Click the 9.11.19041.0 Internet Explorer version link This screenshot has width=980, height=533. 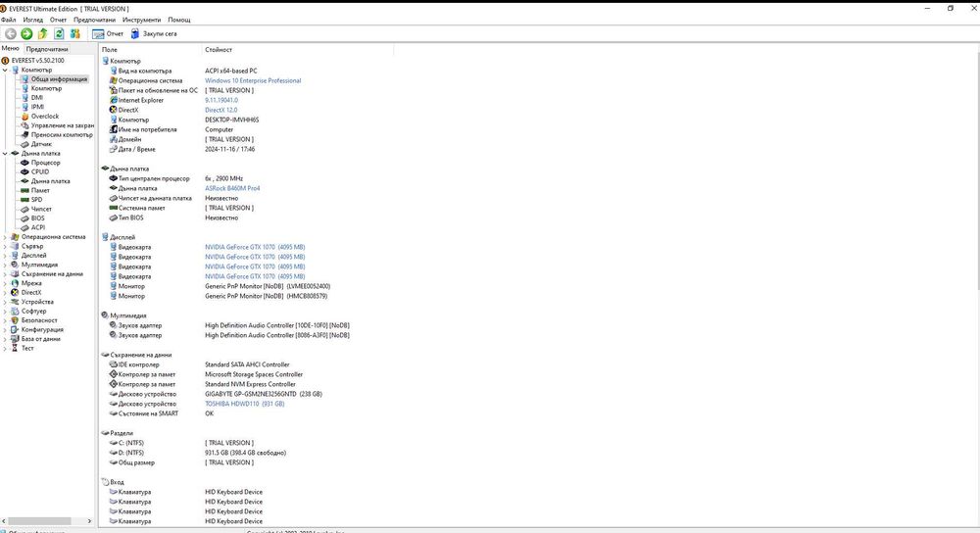tap(221, 100)
